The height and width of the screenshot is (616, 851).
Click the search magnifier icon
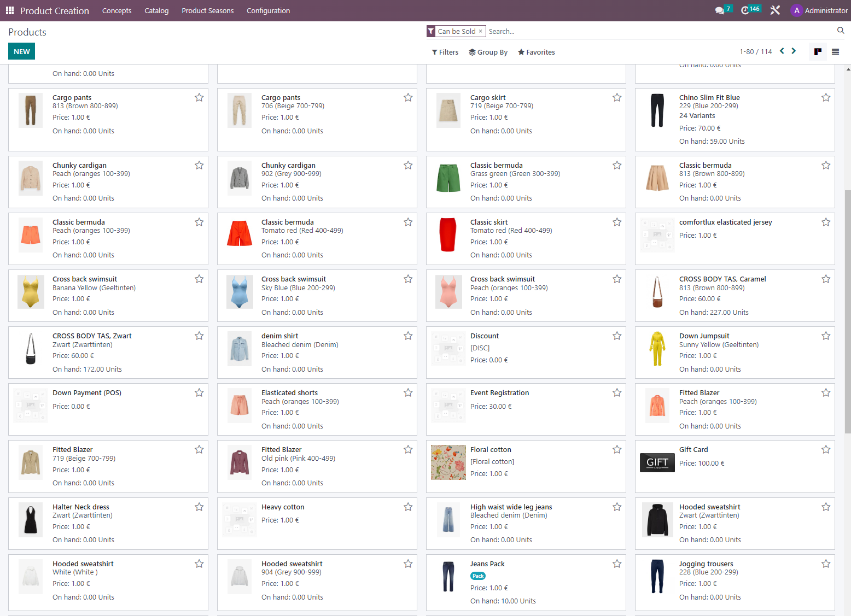point(841,31)
